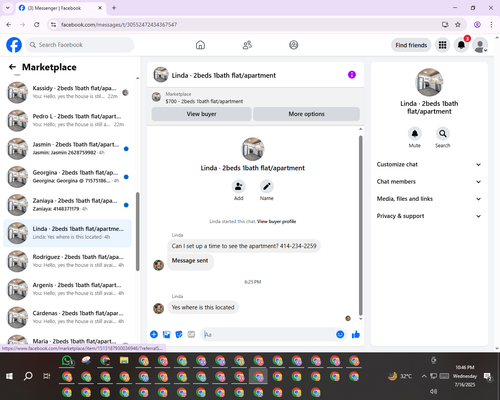Reload the page in browser
The image size is (500, 400).
pyautogui.click(x=37, y=25)
